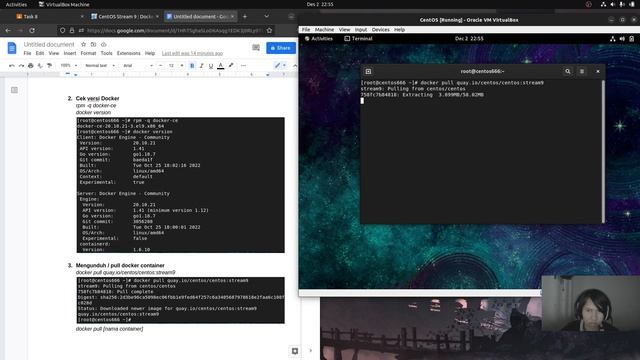The width and height of the screenshot is (640, 360).
Task: Collapse the Docs menus with chevron
Action: [295, 65]
